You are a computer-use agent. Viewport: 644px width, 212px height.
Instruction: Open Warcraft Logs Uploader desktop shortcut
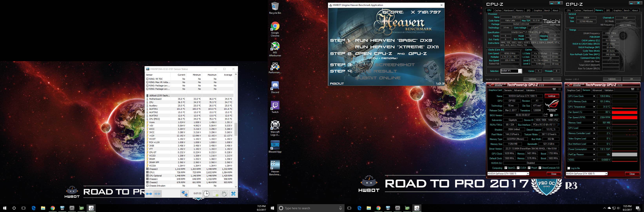[275, 128]
